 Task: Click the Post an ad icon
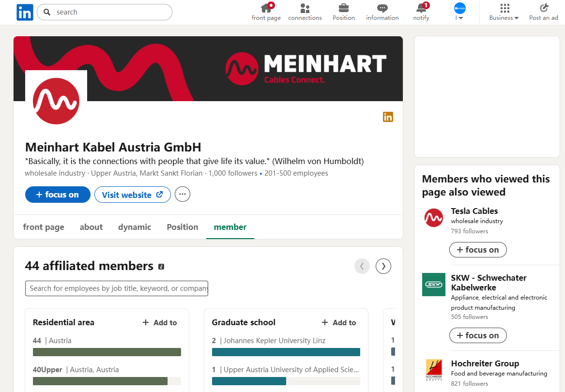pyautogui.click(x=543, y=12)
